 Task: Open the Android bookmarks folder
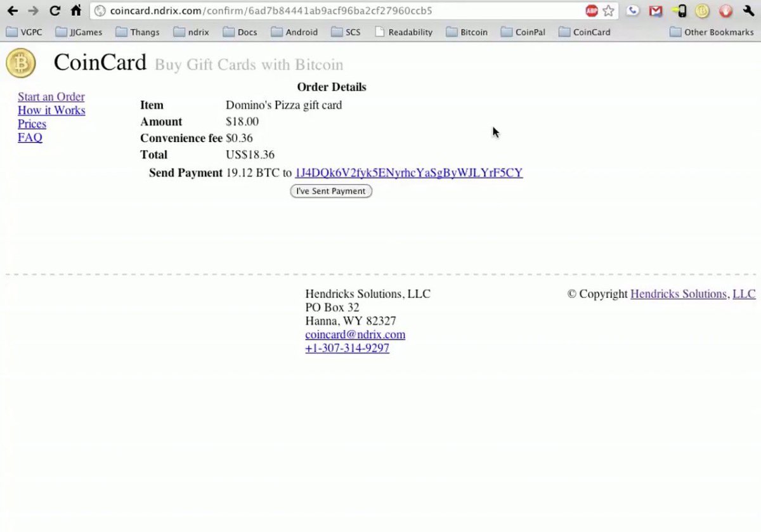coord(294,32)
